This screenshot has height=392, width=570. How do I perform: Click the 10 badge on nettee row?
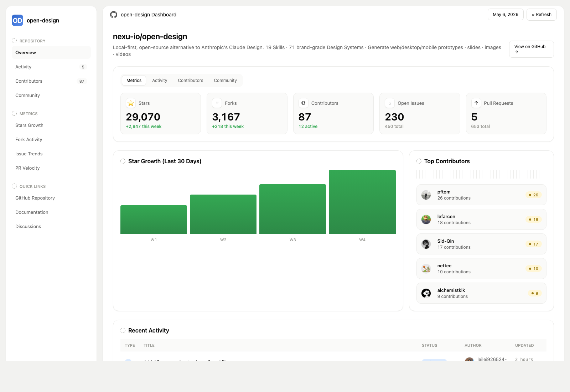click(533, 269)
